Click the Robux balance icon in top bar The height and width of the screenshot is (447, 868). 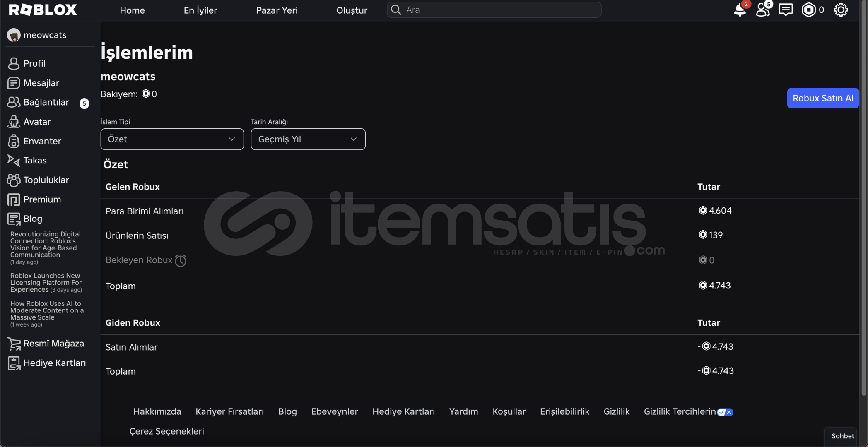pyautogui.click(x=808, y=10)
